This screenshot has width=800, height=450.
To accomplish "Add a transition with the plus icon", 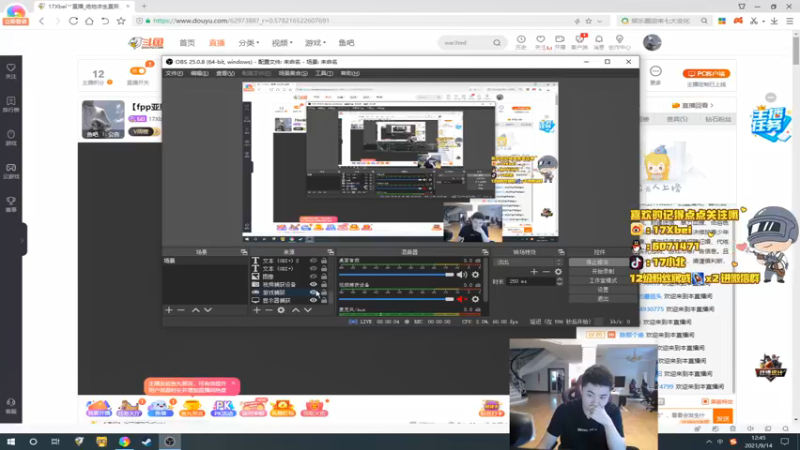I will click(534, 272).
